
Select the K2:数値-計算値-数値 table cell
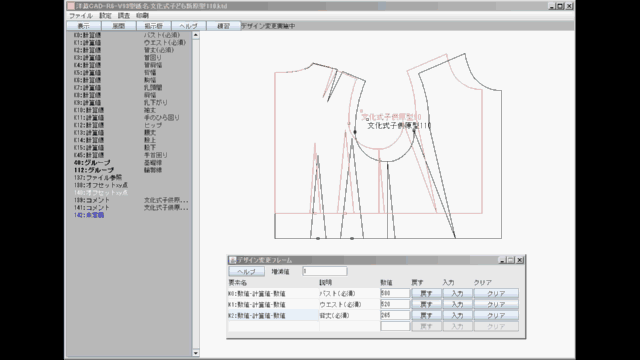(x=273, y=315)
